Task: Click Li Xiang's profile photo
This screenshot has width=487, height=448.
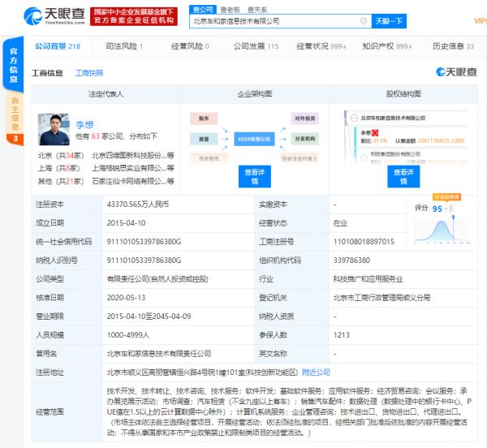Action: tap(54, 130)
